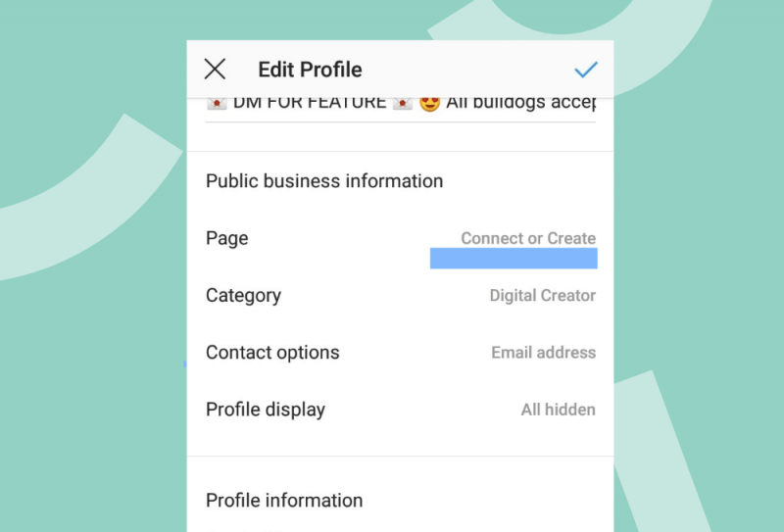Click the heart-eyes emoji in the bio
The image size is (784, 532).
(x=429, y=104)
